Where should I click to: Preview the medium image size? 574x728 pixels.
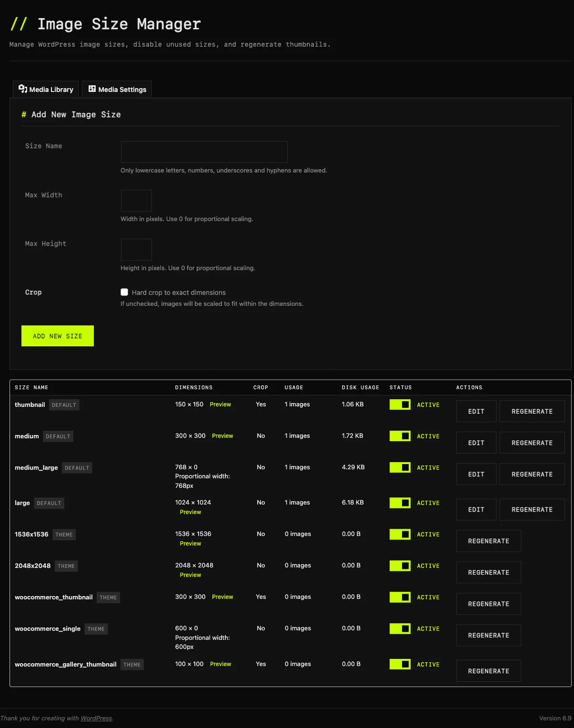click(x=222, y=435)
